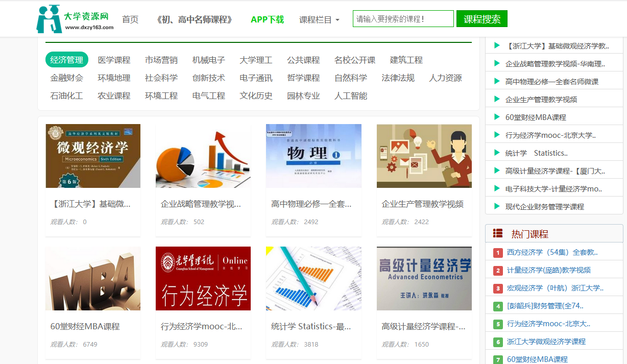Click the course search input field
This screenshot has height=364, width=627.
(x=403, y=18)
